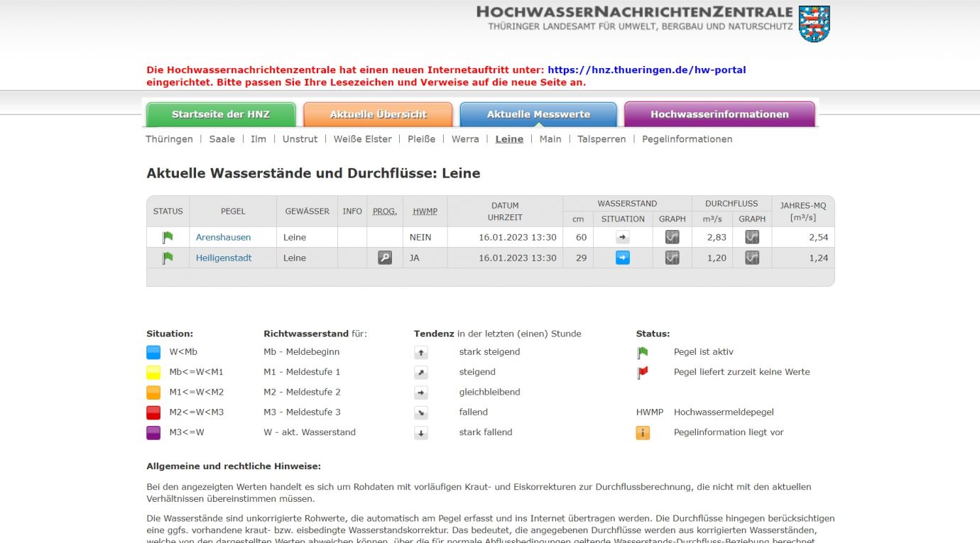Open the Heiligenstadt forecast magnifier icon
This screenshot has height=543, width=980.
coord(385,258)
